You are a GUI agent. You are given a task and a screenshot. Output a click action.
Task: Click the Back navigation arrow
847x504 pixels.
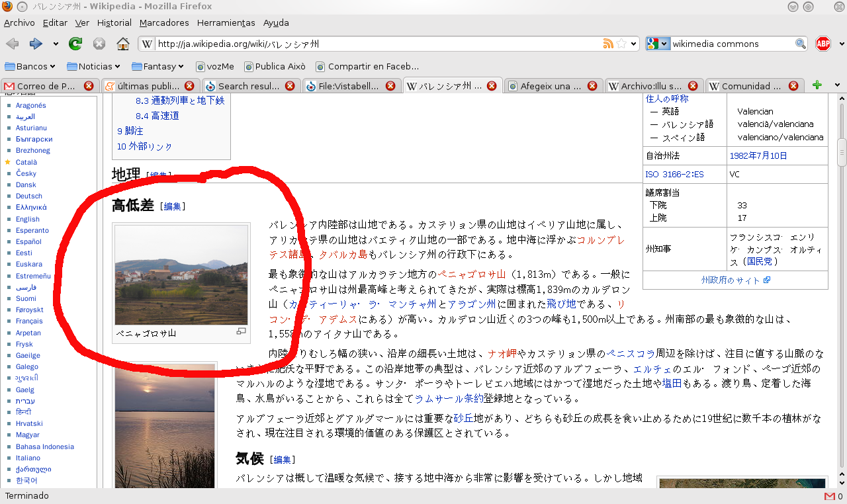[12, 44]
